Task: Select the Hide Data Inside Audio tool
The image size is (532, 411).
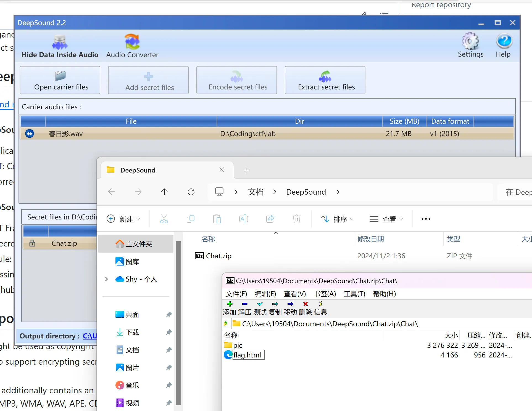Action: pyautogui.click(x=60, y=46)
